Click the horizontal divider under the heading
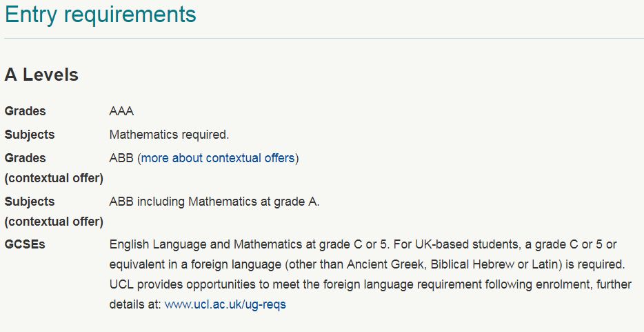The width and height of the screenshot is (644, 332). pos(324,39)
